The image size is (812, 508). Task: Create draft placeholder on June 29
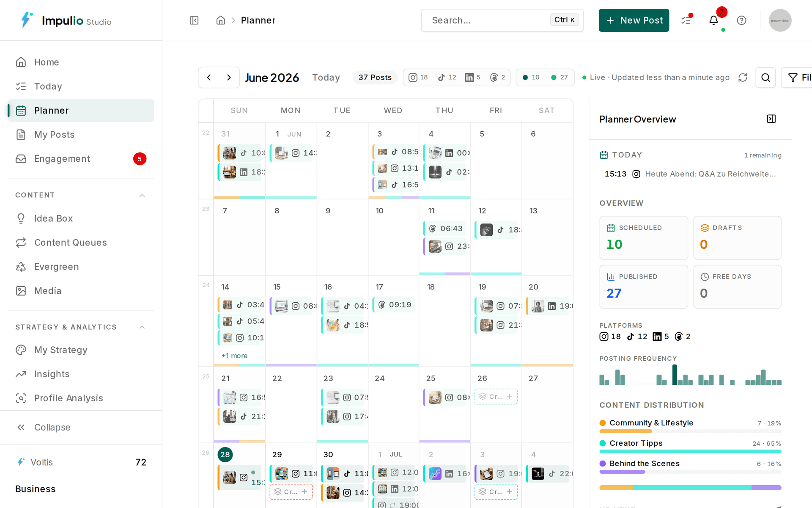(x=291, y=492)
